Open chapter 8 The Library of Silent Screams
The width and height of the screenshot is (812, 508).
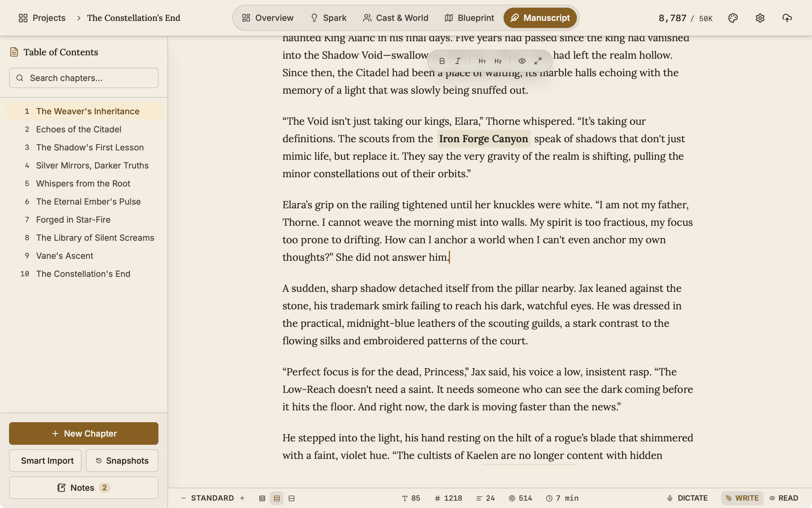83,238
